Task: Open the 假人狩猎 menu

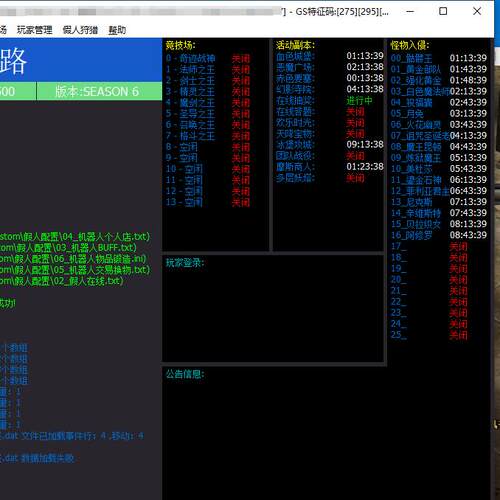Action: (80, 30)
